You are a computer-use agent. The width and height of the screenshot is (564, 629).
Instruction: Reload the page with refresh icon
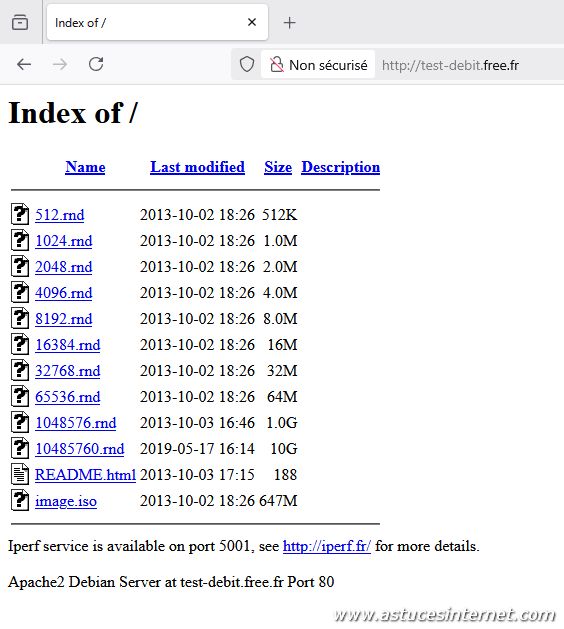96,64
